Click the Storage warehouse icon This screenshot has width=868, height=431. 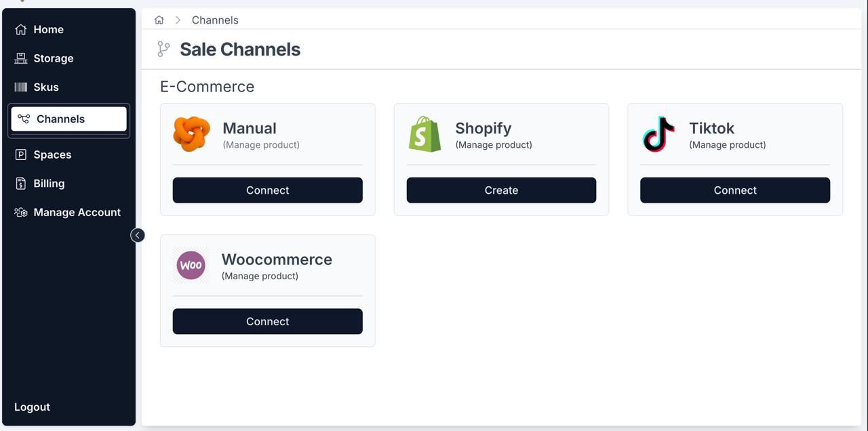click(x=21, y=58)
